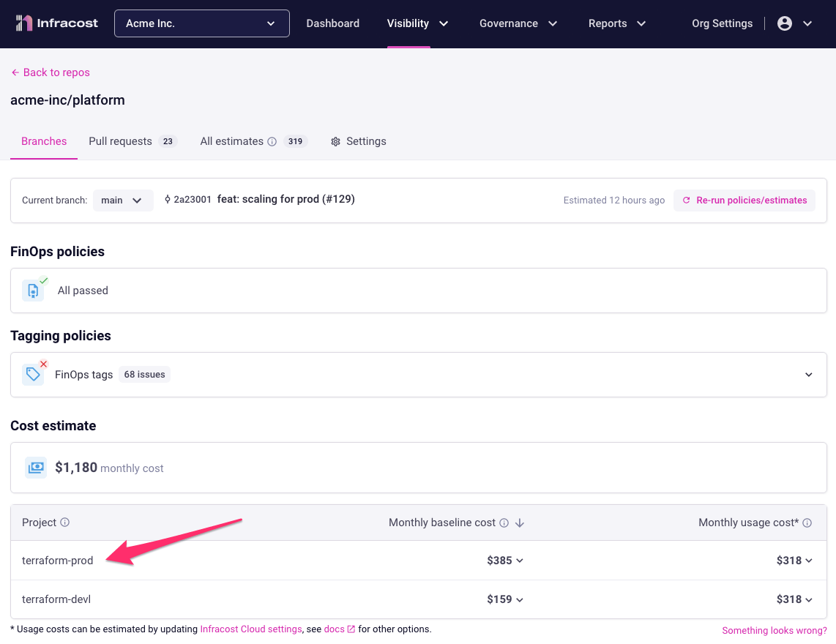Sort by Monthly baseline cost arrow

pos(520,523)
